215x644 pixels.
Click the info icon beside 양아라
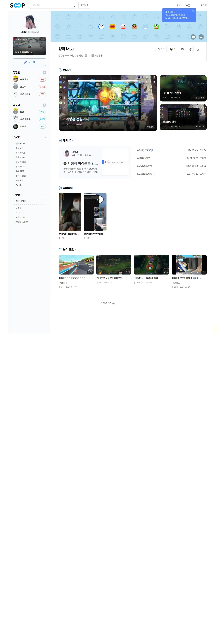(x=72, y=49)
